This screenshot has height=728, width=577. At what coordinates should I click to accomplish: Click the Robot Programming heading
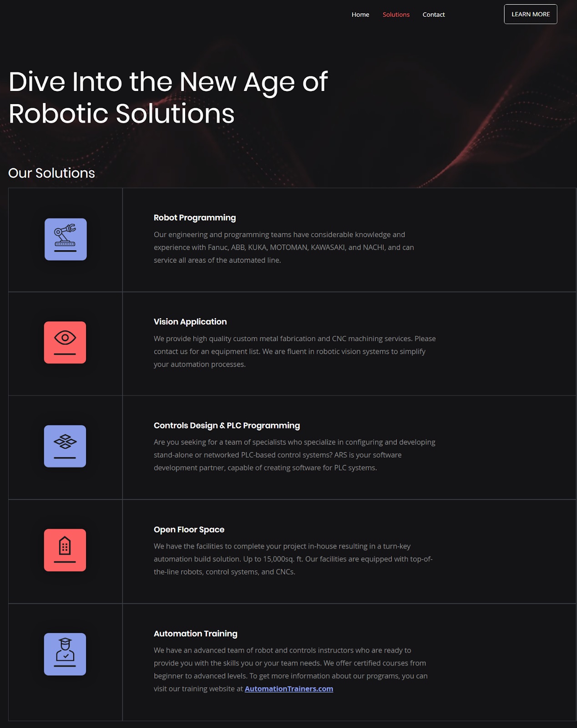195,217
